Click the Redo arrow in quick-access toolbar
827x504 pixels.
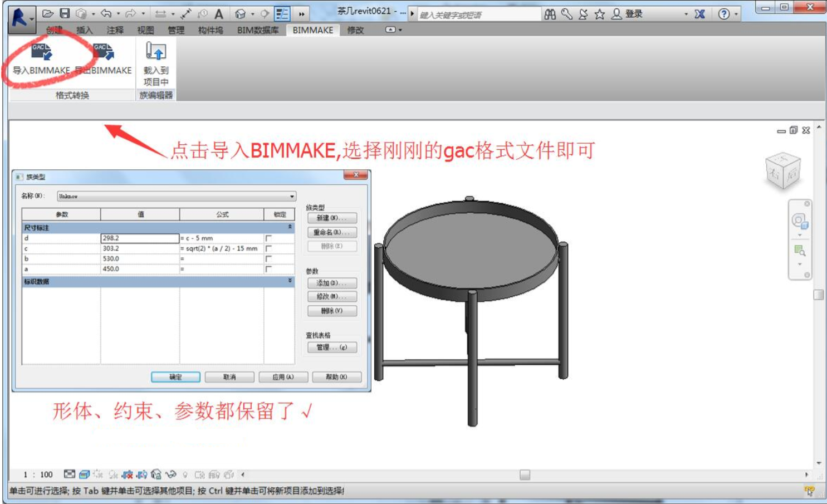coord(131,14)
